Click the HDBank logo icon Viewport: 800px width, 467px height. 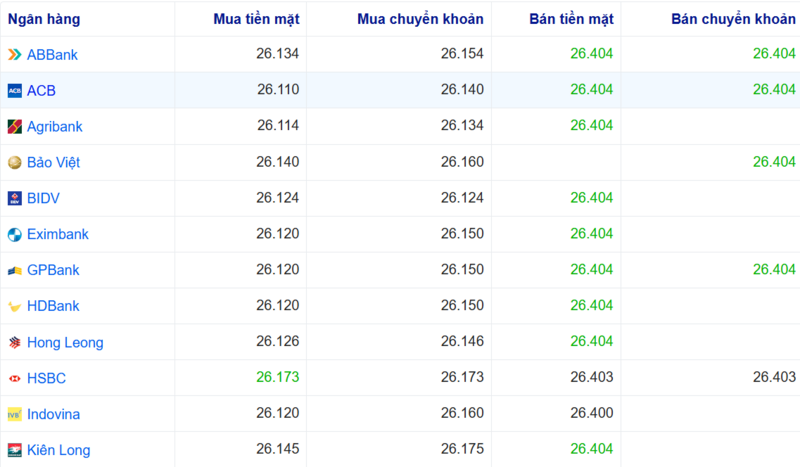(14, 306)
